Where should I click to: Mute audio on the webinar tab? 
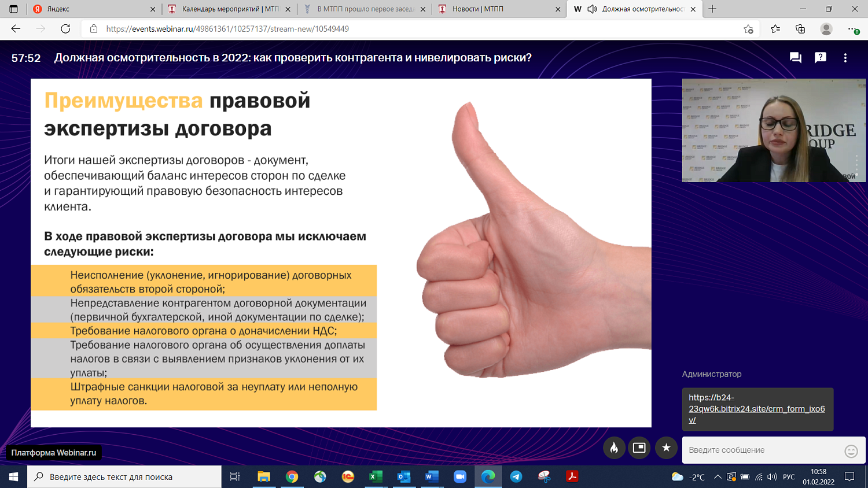tap(592, 9)
